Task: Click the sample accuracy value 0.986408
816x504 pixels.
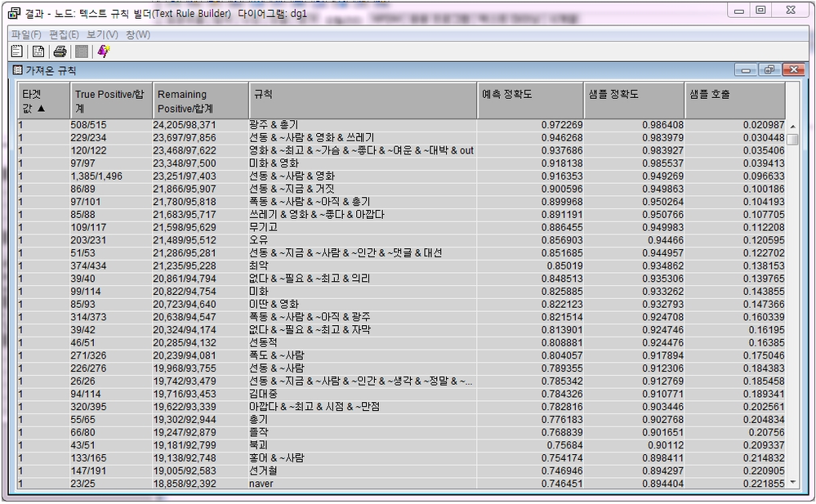Action: [663, 125]
